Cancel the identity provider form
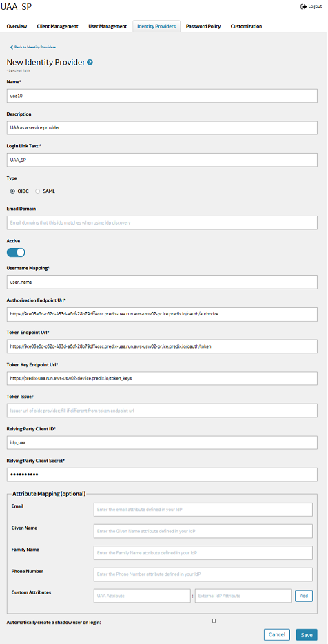The height and width of the screenshot is (644, 328). [x=277, y=634]
